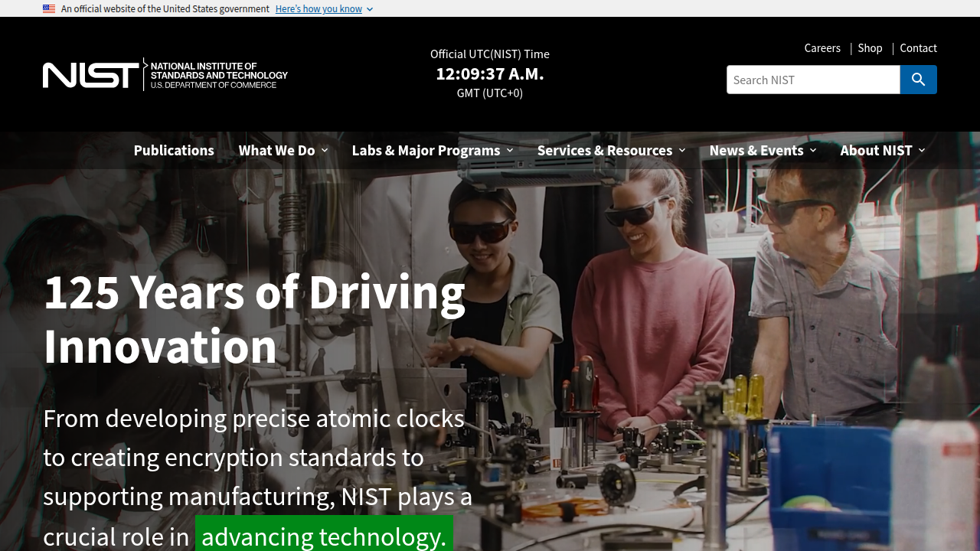Open the Contact link
980x551 pixels.
click(x=918, y=48)
